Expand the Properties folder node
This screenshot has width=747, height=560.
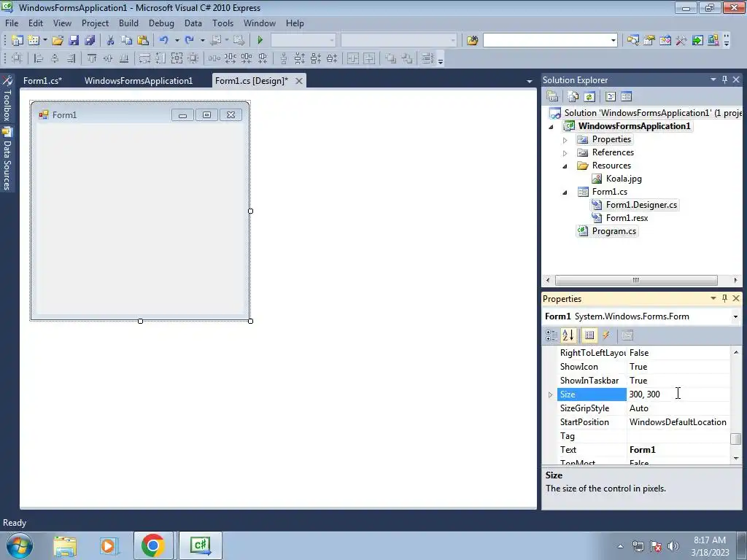point(565,140)
